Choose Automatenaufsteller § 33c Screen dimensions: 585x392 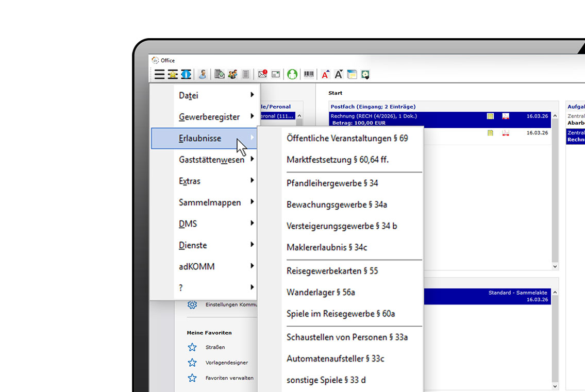336,359
